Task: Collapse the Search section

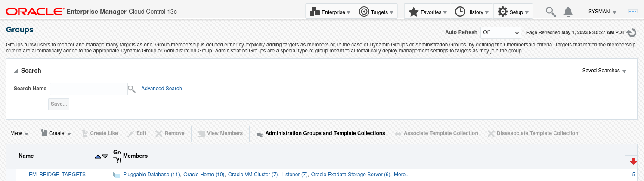Action: (x=16, y=71)
